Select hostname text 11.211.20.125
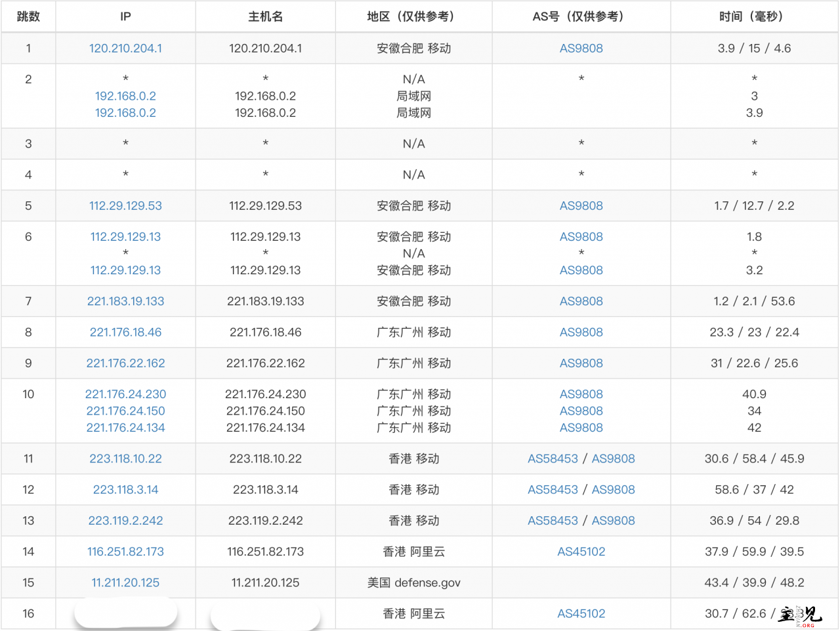The height and width of the screenshot is (631, 840). pyautogui.click(x=265, y=583)
